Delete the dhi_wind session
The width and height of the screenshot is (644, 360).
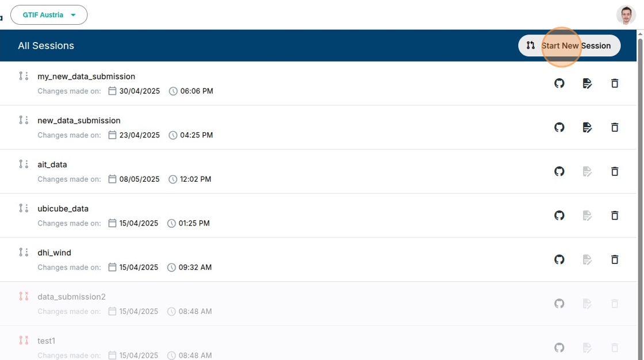(x=615, y=259)
